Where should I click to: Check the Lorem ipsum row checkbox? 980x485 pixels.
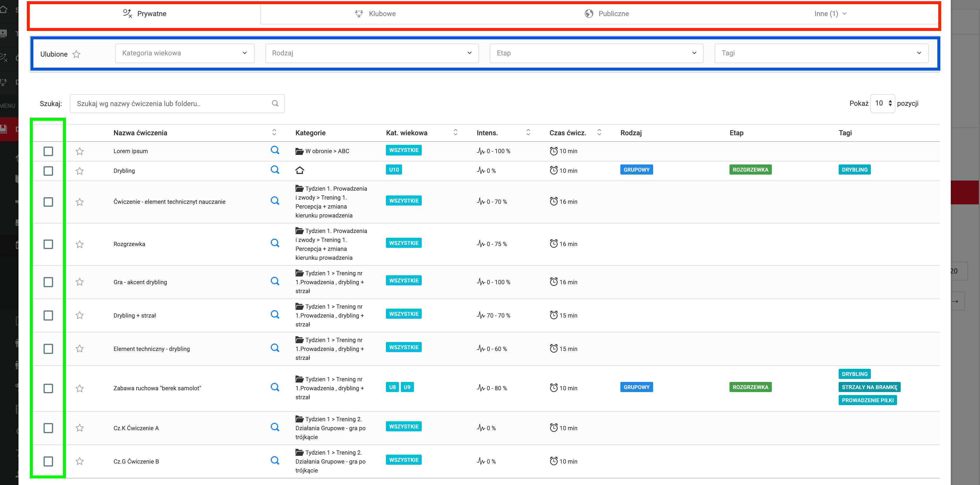point(48,151)
